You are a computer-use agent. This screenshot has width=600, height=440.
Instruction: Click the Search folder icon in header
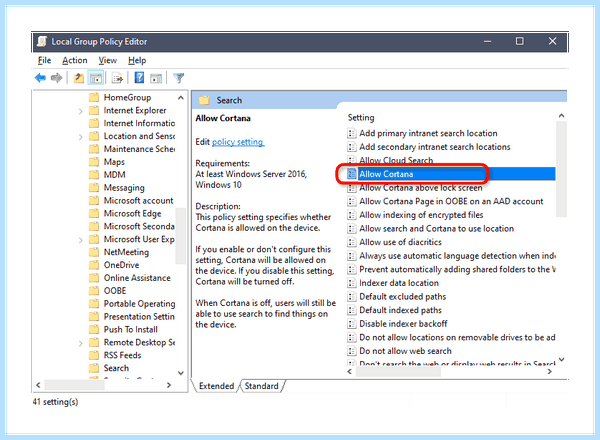(x=204, y=100)
